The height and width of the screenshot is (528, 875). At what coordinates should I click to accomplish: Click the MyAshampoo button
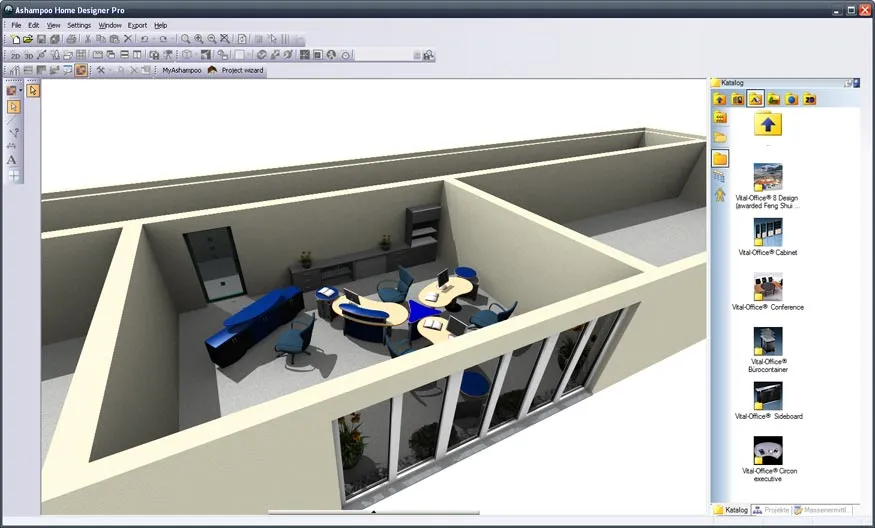click(182, 70)
